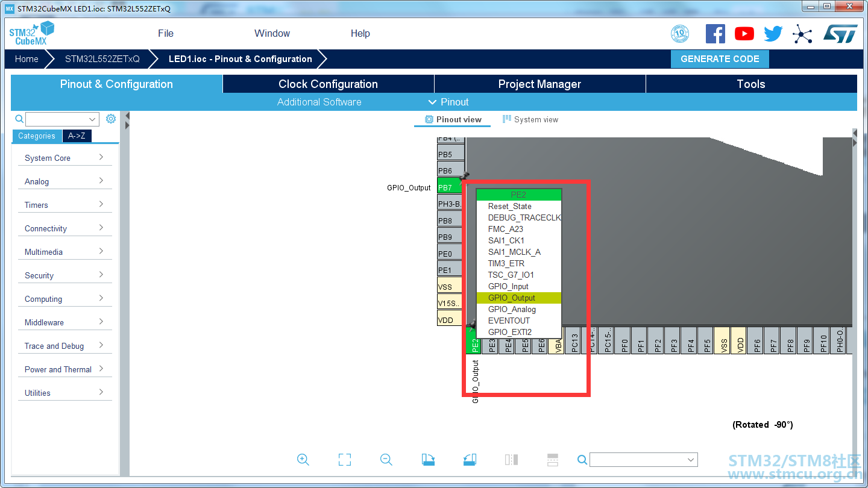
Task: Rotate the chip view clockwise
Action: click(428, 460)
